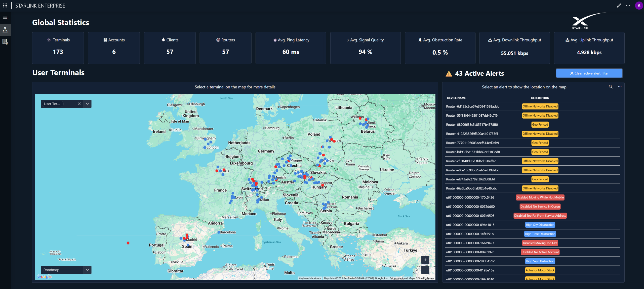
Task: Select alert row Router-4122235269f300a4101737f5
Action: coord(533,134)
